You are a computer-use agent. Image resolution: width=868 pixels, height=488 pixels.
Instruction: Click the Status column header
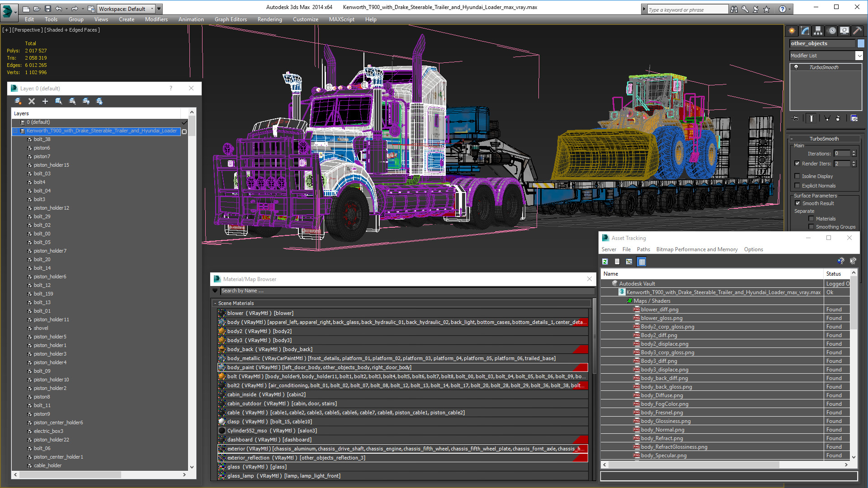coord(837,274)
